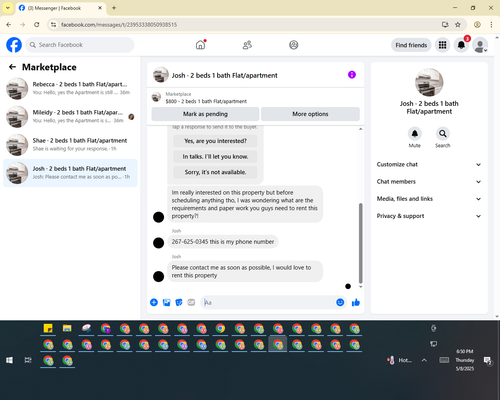Open the account profile menu
This screenshot has width=500, height=400.
[x=480, y=45]
